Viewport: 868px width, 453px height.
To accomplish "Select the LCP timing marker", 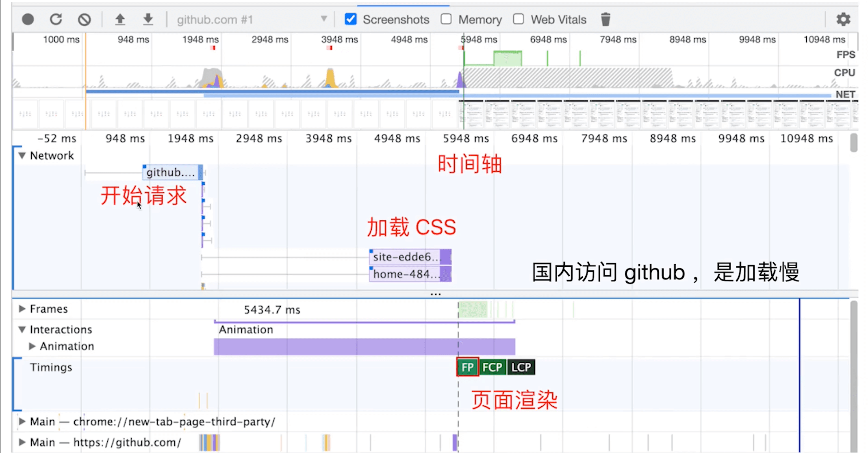I will point(521,367).
